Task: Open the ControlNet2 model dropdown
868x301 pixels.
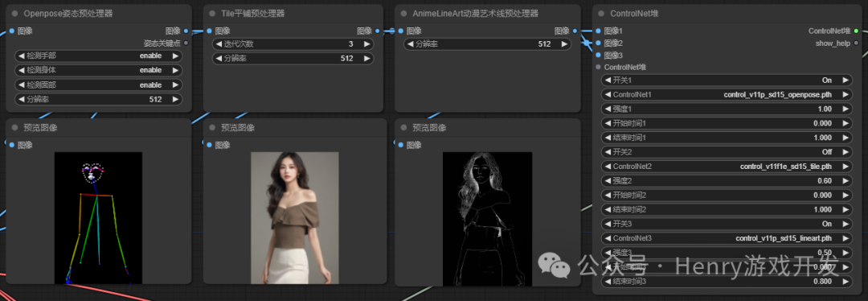Action: coord(727,167)
